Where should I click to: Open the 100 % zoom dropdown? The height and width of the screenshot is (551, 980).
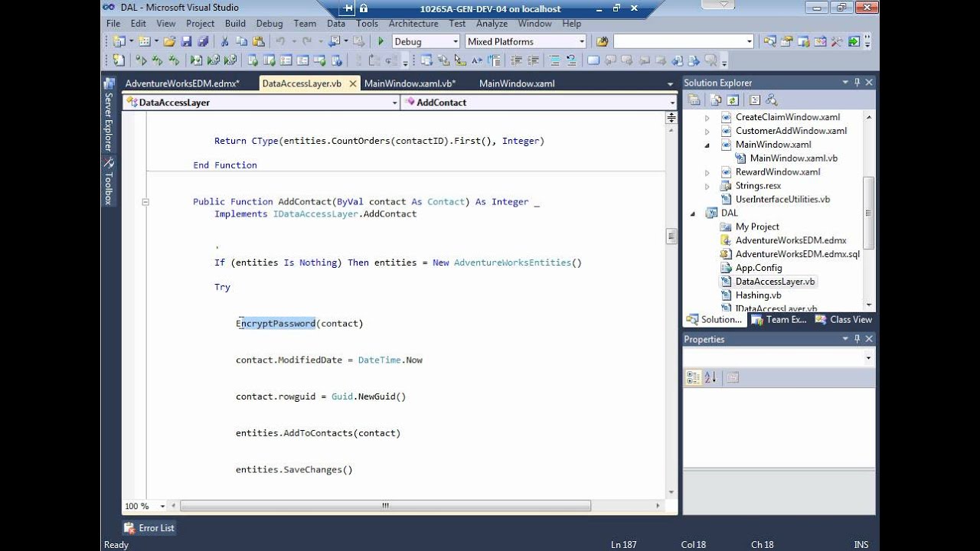[162, 506]
